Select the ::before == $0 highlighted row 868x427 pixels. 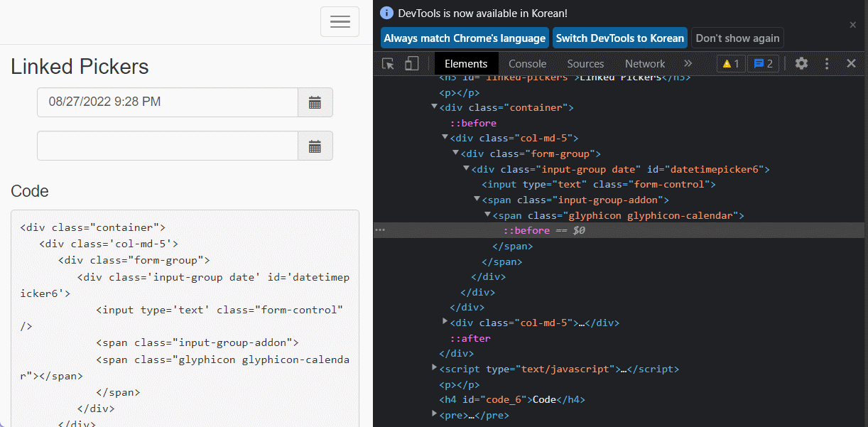click(x=620, y=230)
